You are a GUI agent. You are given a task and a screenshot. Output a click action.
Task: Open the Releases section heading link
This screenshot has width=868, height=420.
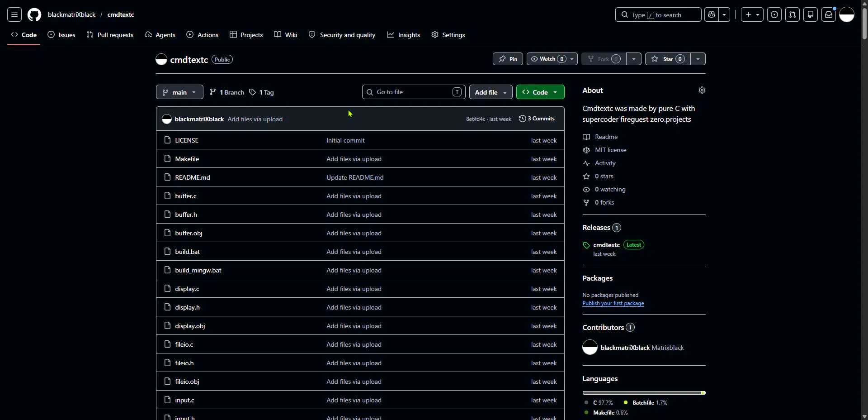(596, 227)
